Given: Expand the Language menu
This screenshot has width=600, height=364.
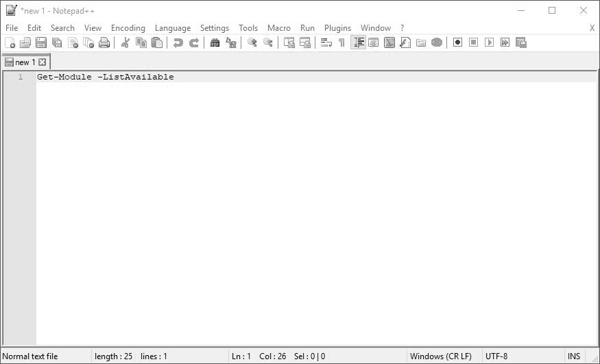Looking at the screenshot, I should pyautogui.click(x=173, y=28).
